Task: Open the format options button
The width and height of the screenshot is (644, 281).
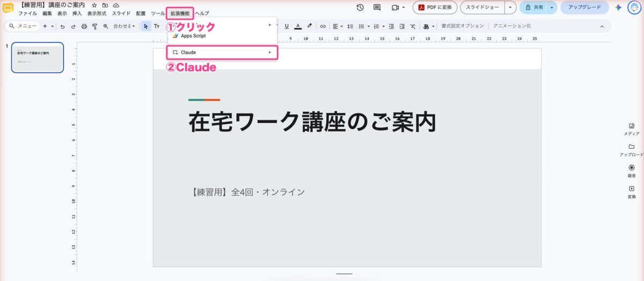Action: [462, 26]
